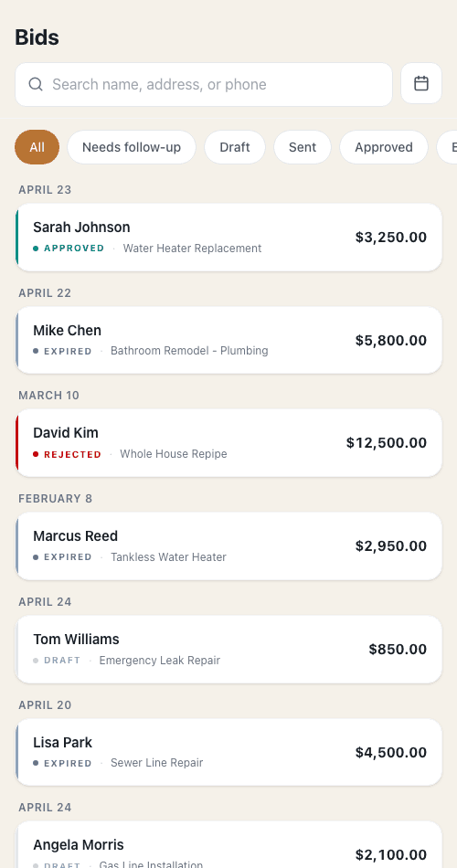Focus the search name, address, or phone field
This screenshot has height=868, width=457.
coord(203,84)
